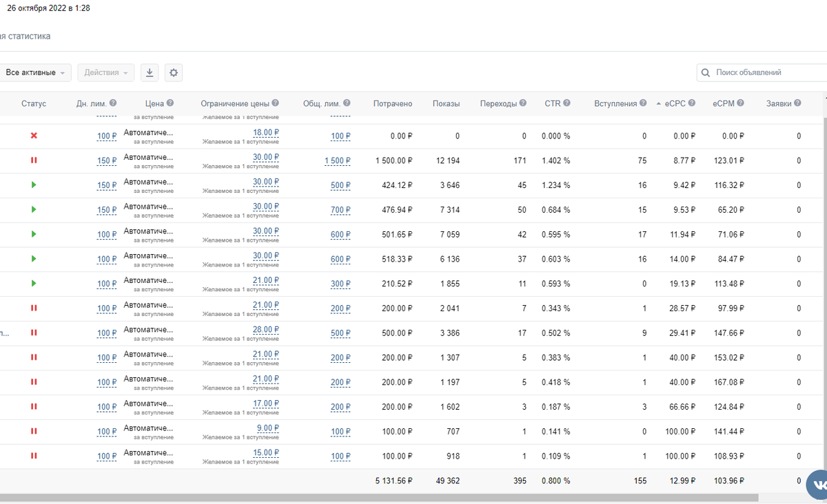Select the 12 194 impressions cell

click(x=448, y=160)
